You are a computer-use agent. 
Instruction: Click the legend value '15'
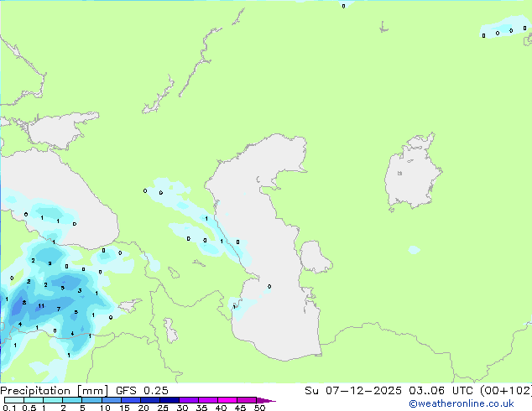tap(124, 408)
